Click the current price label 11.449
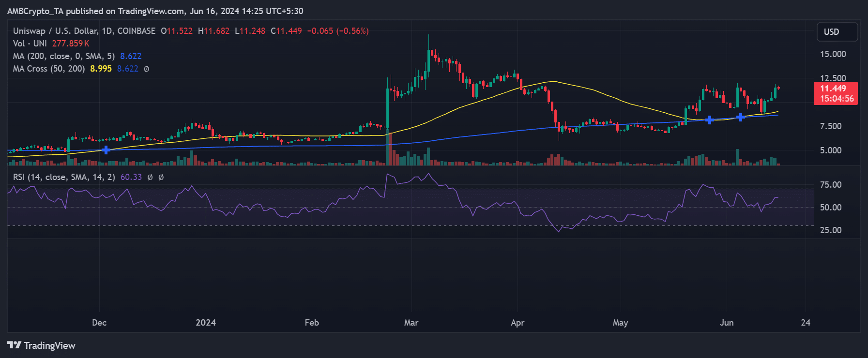The width and height of the screenshot is (868, 358). pos(833,89)
